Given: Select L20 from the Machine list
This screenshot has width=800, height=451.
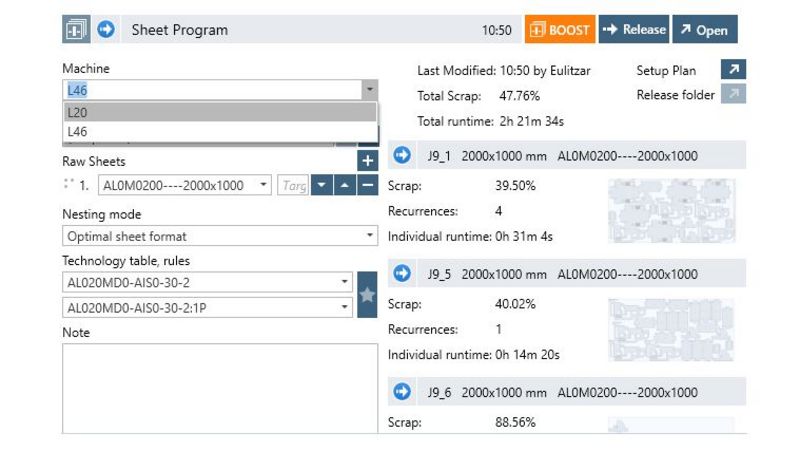Looking at the screenshot, I should [220, 112].
